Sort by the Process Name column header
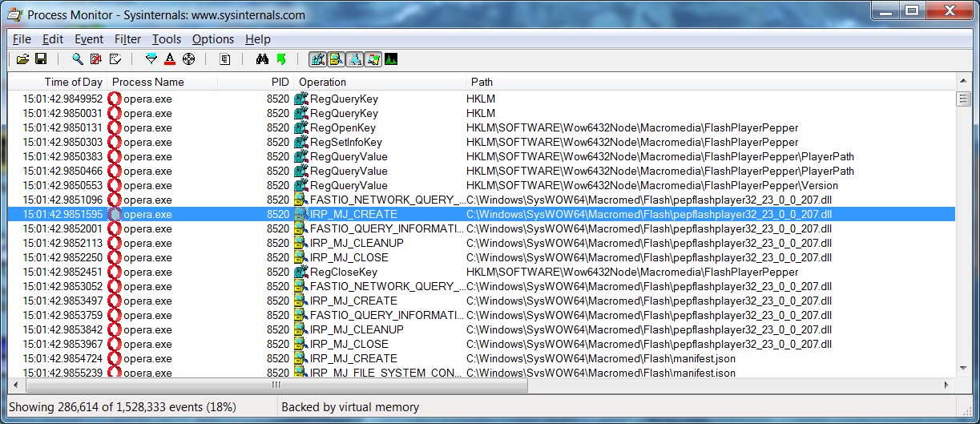Image resolution: width=980 pixels, height=424 pixels. pyautogui.click(x=162, y=82)
